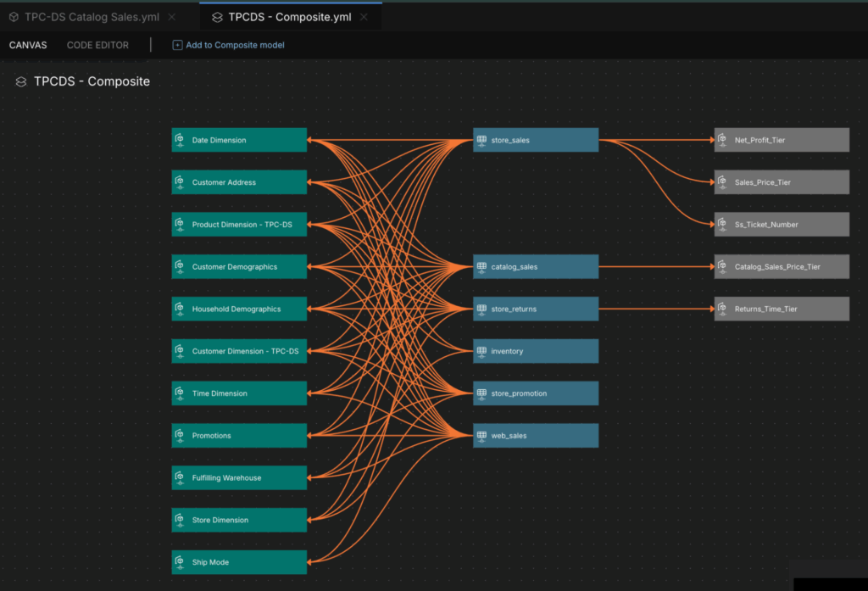Image resolution: width=868 pixels, height=591 pixels.
Task: Click the Customer Demographics node icon
Action: pyautogui.click(x=180, y=266)
